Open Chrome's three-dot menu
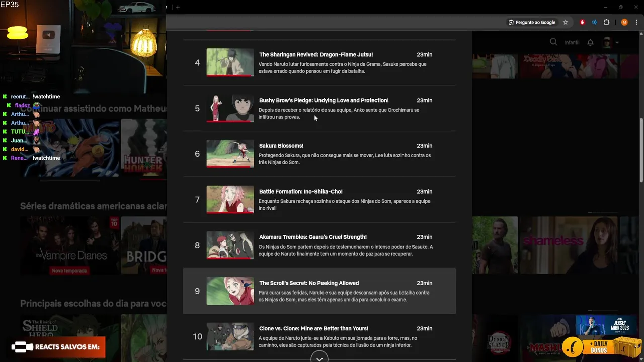 tap(636, 22)
